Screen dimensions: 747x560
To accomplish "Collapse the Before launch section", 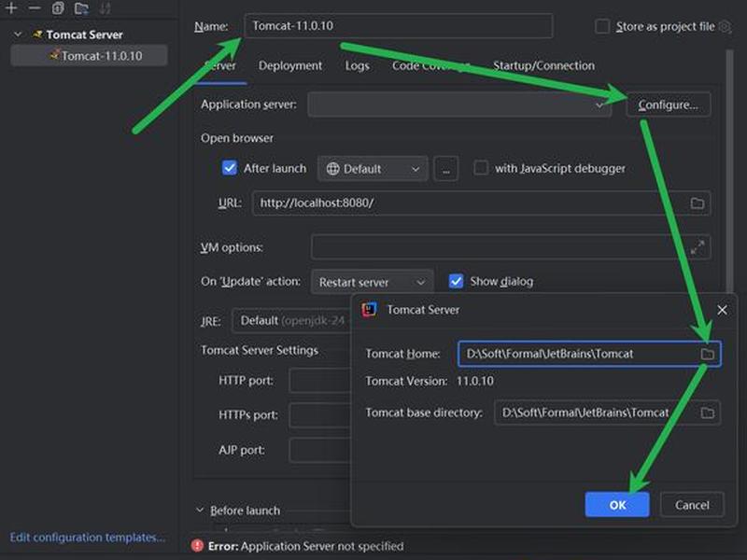I will 200,510.
